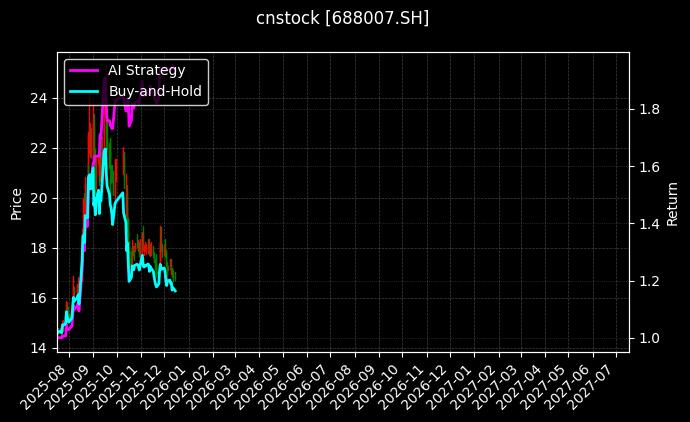Click the 18 price tick label

click(x=39, y=248)
